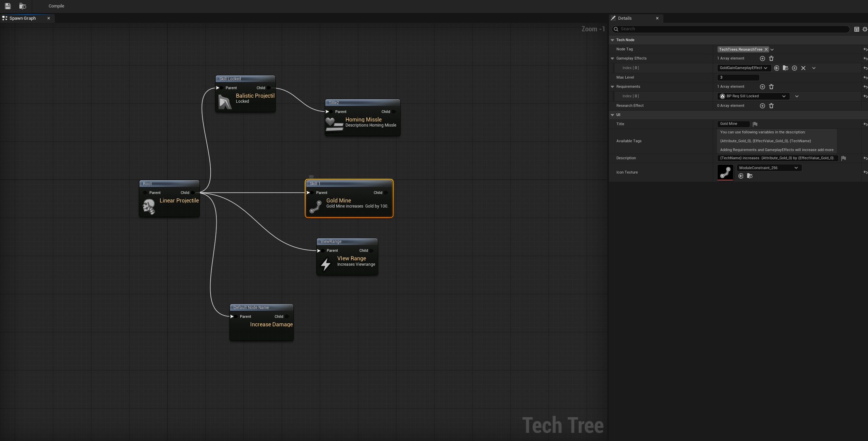Toggle the localization flag beside the Description text
The image size is (868, 441).
coord(843,158)
